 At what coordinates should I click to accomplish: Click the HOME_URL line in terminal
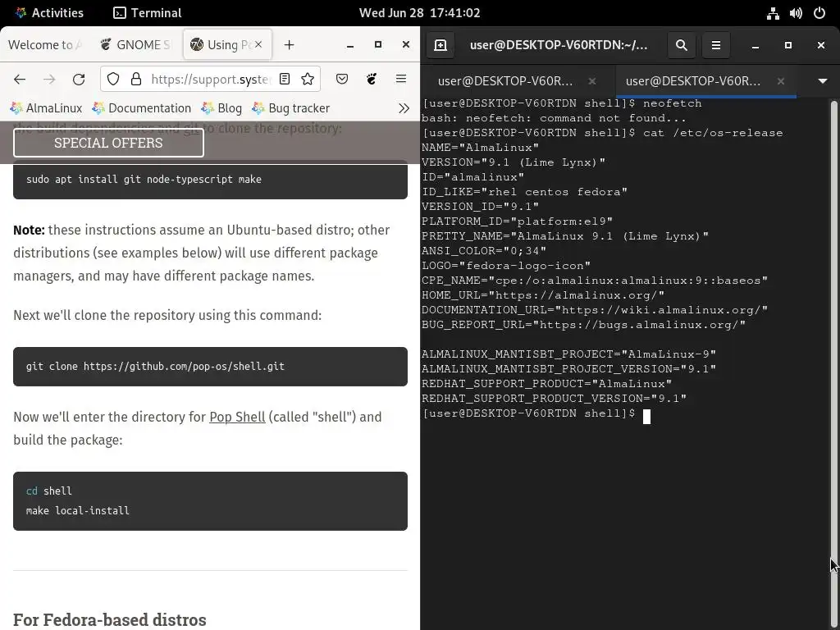click(543, 295)
